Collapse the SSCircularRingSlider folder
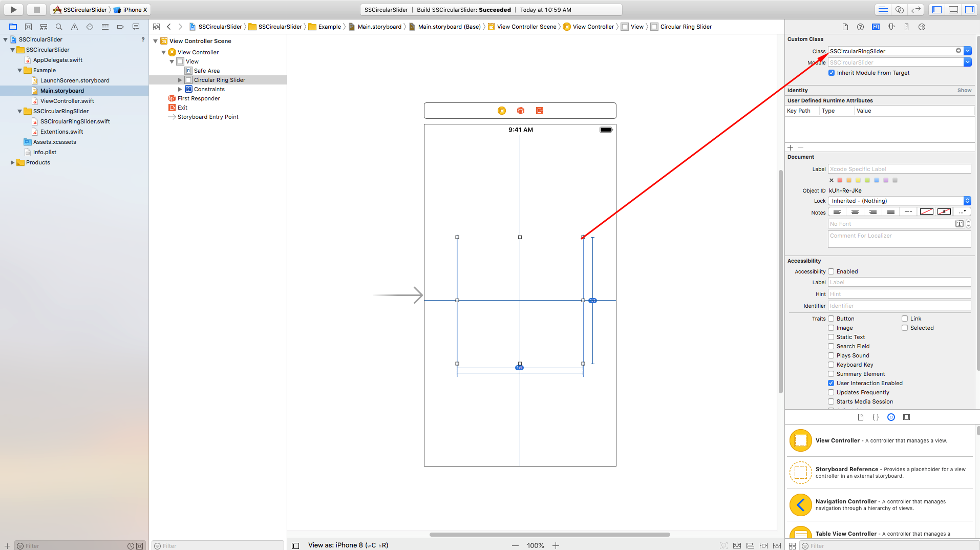 pyautogui.click(x=19, y=111)
